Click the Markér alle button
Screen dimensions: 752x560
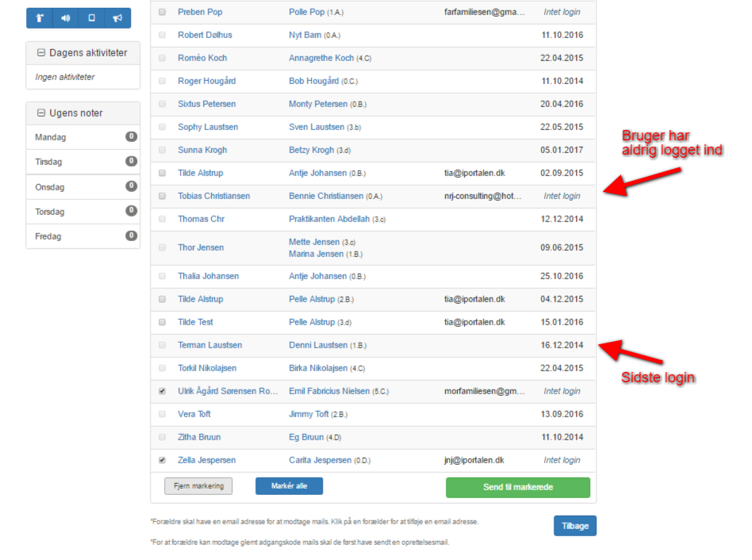tap(290, 486)
